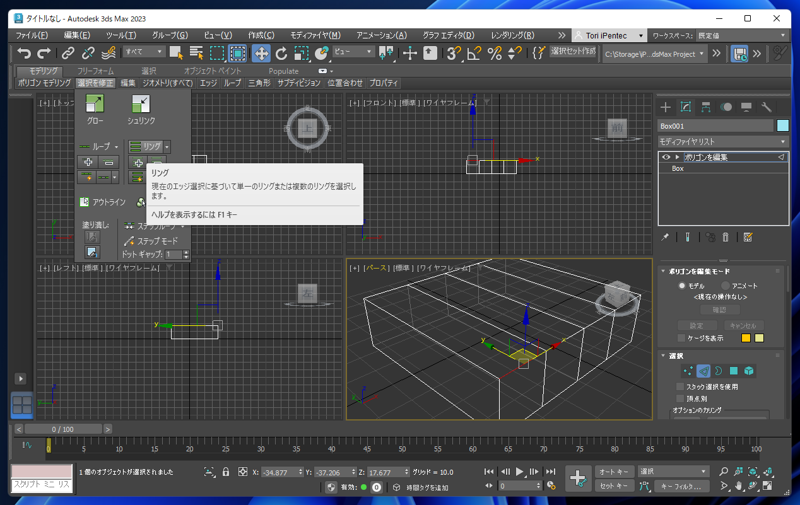
Task: Click the Select and Place icon
Action: [321, 53]
